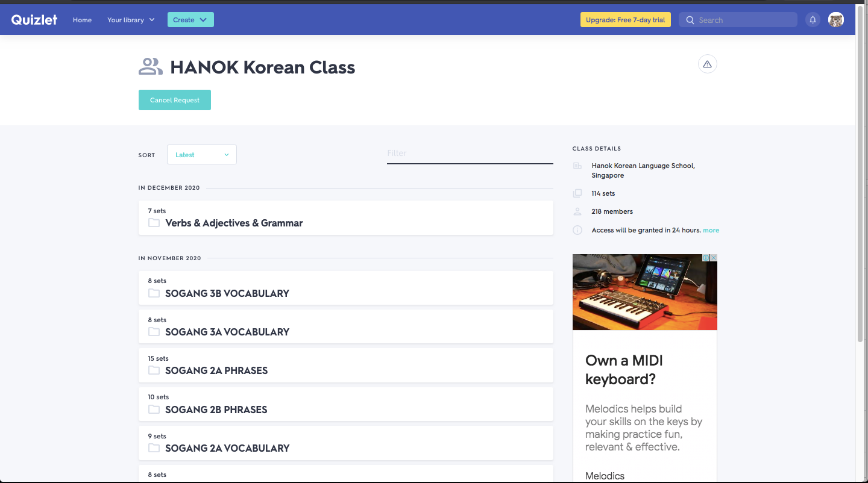Click folder icon for Verbs & Adjectives & Grammar
The width and height of the screenshot is (868, 483).
tap(154, 223)
